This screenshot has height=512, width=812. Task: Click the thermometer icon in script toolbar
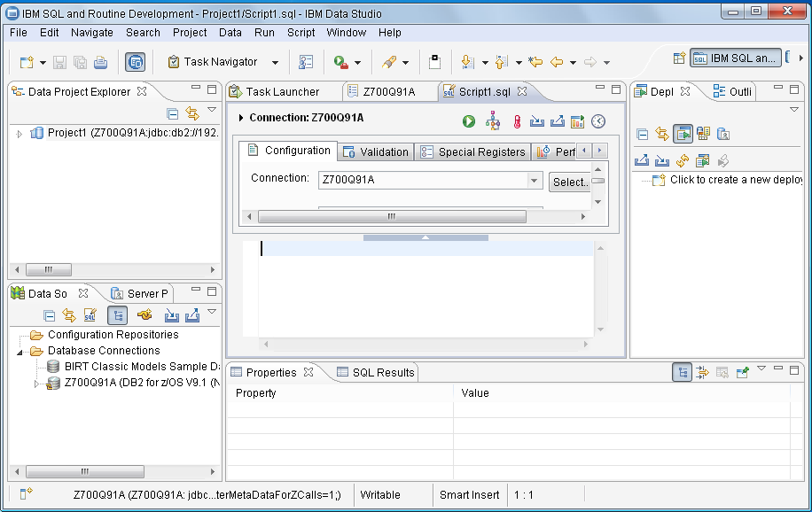(517, 122)
